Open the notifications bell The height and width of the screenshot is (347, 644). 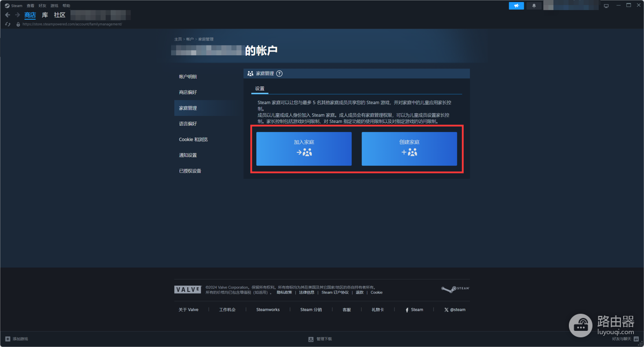click(534, 6)
